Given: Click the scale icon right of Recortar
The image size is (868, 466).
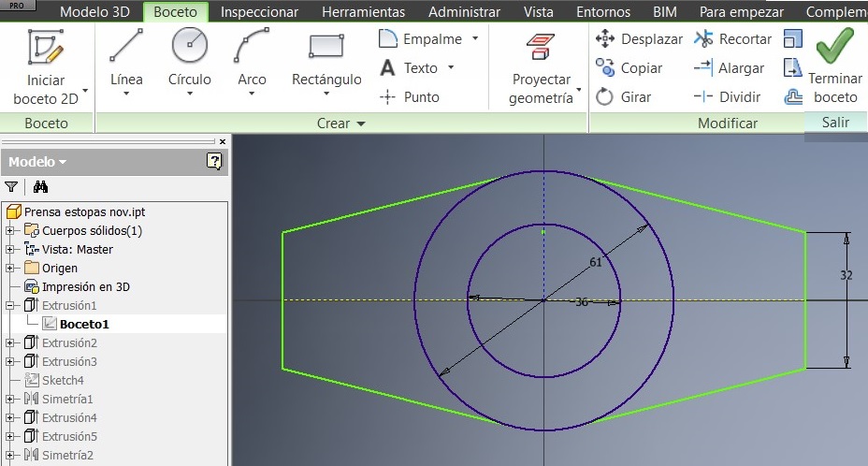Looking at the screenshot, I should tap(793, 38).
